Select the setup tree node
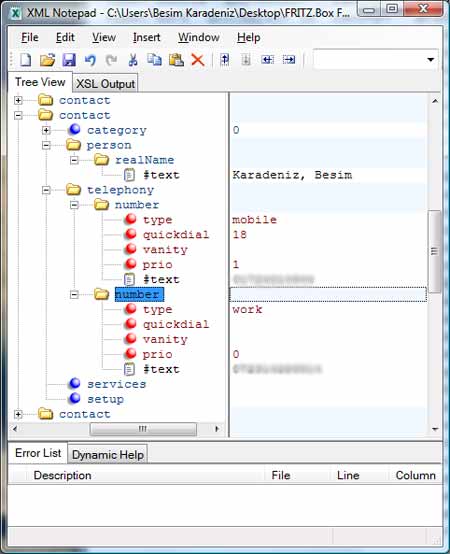The image size is (450, 554). pyautogui.click(x=105, y=399)
